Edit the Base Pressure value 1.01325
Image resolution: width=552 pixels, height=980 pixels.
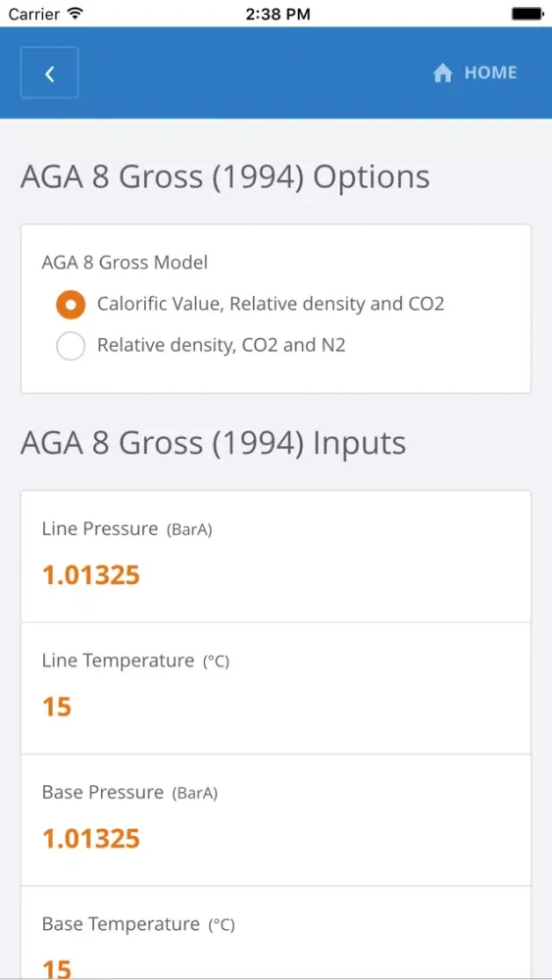pos(91,839)
